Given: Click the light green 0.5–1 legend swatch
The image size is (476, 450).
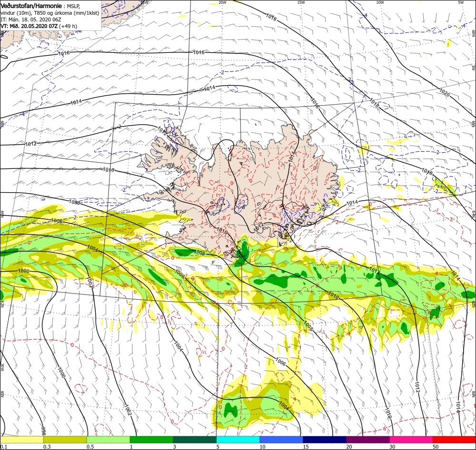Looking at the screenshot, I should coord(109,440).
